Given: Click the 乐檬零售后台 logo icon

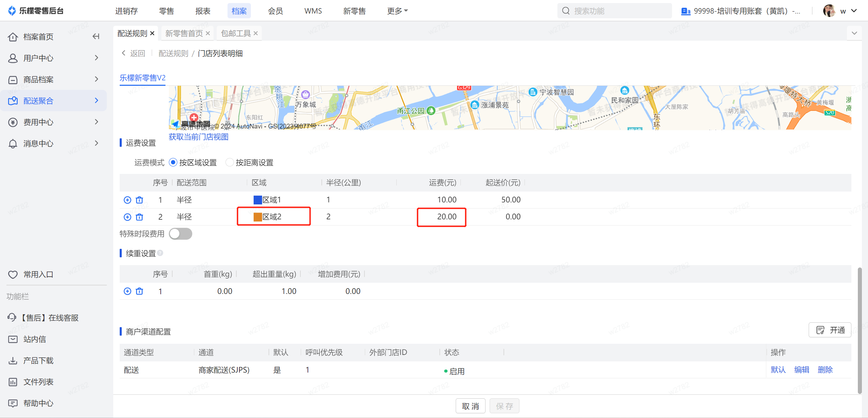Looking at the screenshot, I should (12, 11).
